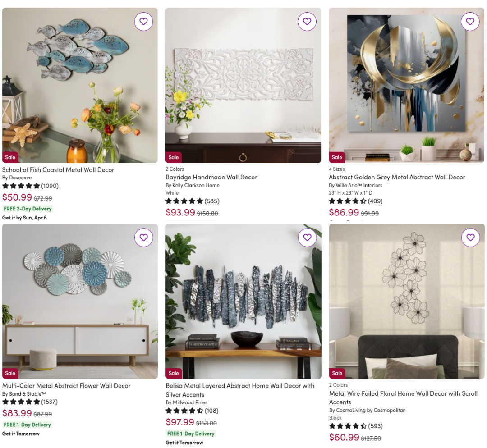Open School of Fish Coastal Metal Wall Decor
The height and width of the screenshot is (448, 487).
(58, 170)
